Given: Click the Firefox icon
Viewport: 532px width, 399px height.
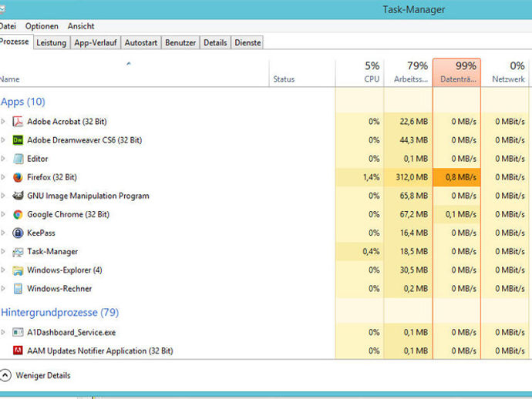Looking at the screenshot, I should 18,177.
